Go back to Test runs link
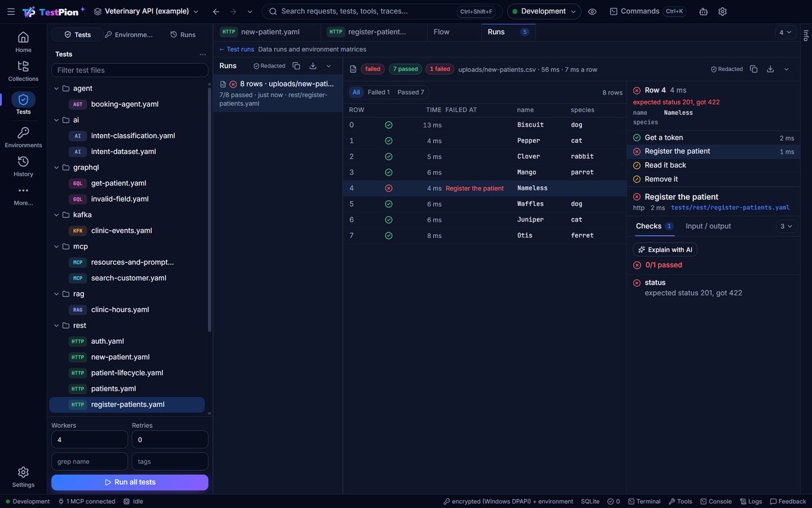This screenshot has height=508, width=812. pos(237,50)
